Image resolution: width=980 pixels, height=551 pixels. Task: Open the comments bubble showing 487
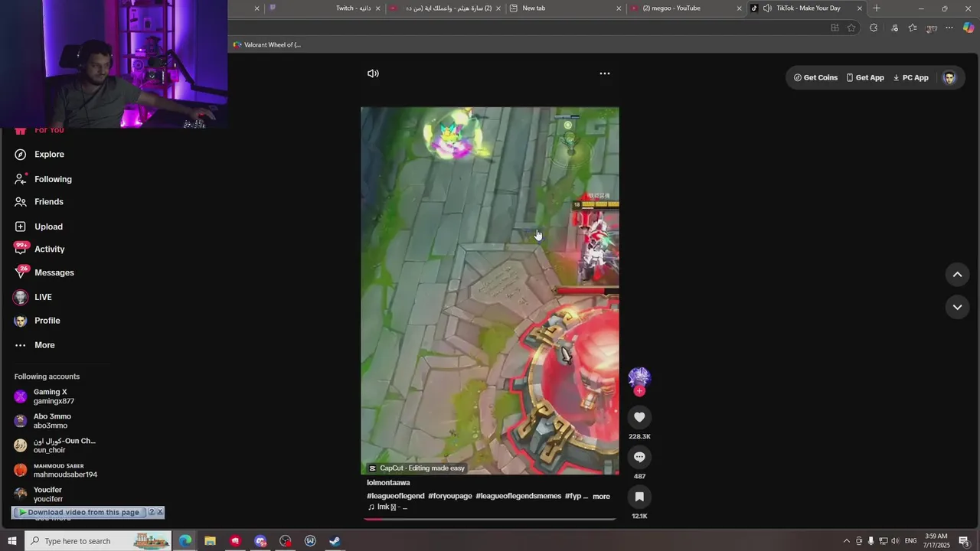639,457
